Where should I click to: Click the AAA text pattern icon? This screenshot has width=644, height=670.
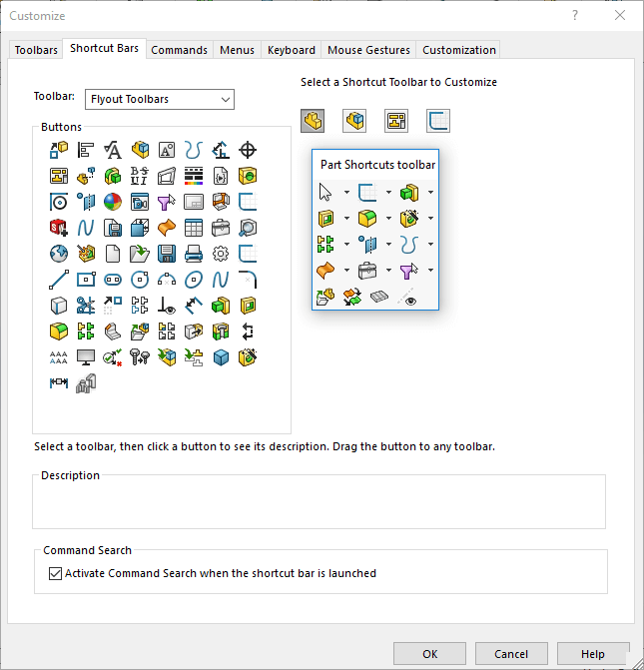click(x=59, y=357)
